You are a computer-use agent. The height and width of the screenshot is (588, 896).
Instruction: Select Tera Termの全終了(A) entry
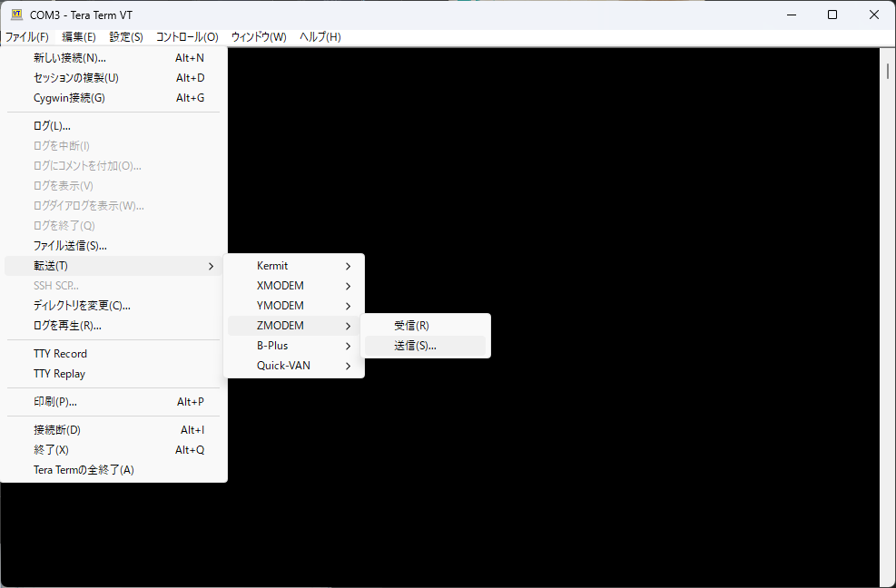tap(113, 470)
